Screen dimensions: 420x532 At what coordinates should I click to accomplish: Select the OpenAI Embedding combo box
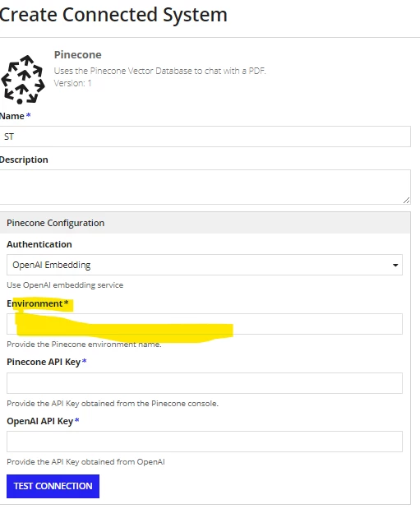[x=205, y=265]
